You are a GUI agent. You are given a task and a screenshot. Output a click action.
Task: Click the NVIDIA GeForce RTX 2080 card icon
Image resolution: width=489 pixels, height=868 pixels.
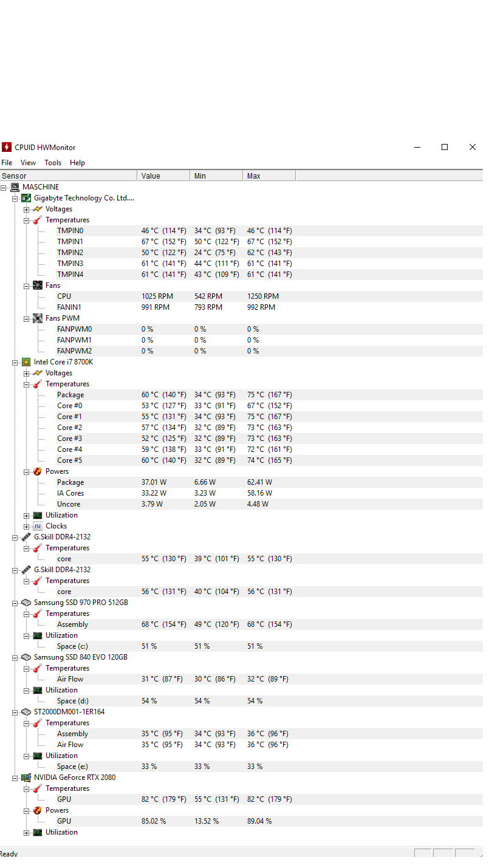[26, 777]
